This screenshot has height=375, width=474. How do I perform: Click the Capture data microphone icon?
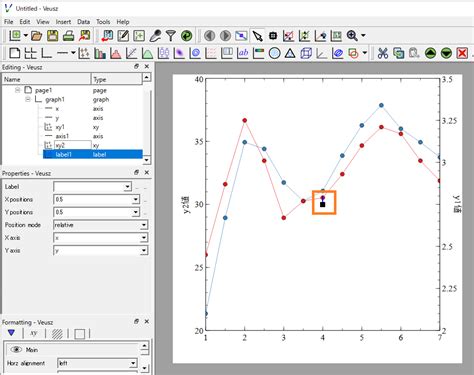click(155, 35)
